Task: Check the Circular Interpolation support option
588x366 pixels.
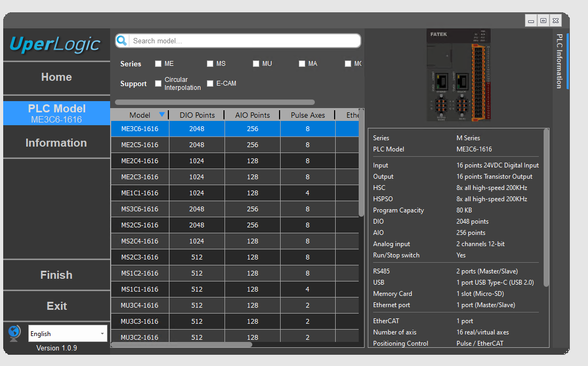Action: [158, 83]
